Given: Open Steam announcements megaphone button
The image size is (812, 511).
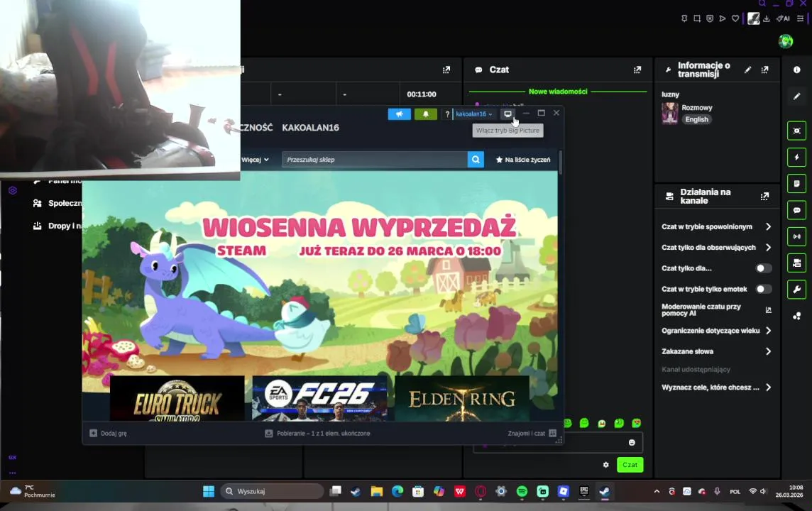Looking at the screenshot, I should point(400,114).
